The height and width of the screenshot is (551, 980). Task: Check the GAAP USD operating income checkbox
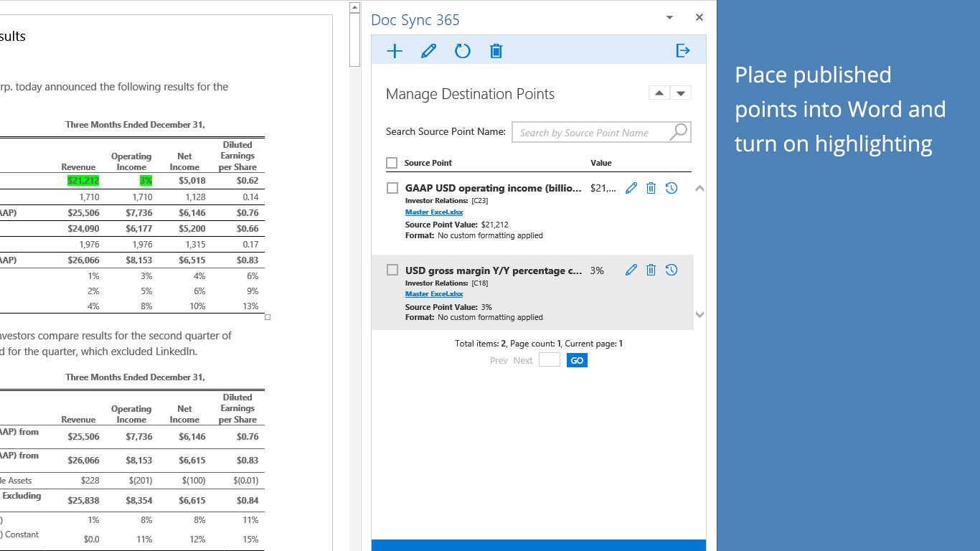coord(392,188)
